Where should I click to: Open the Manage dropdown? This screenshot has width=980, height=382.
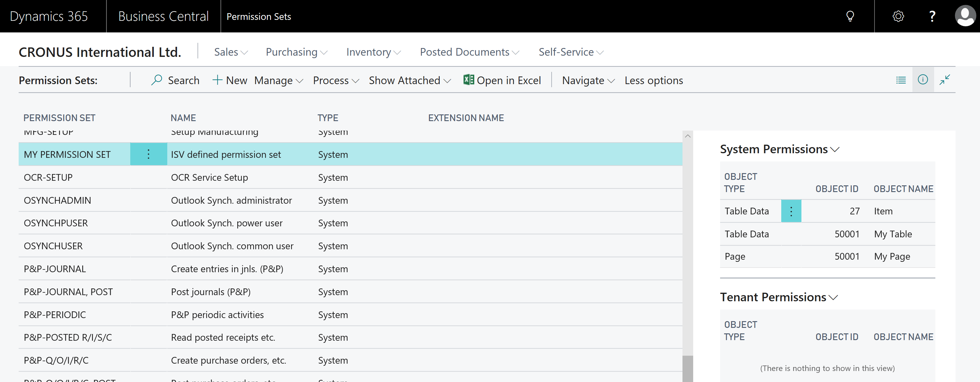pyautogui.click(x=279, y=81)
